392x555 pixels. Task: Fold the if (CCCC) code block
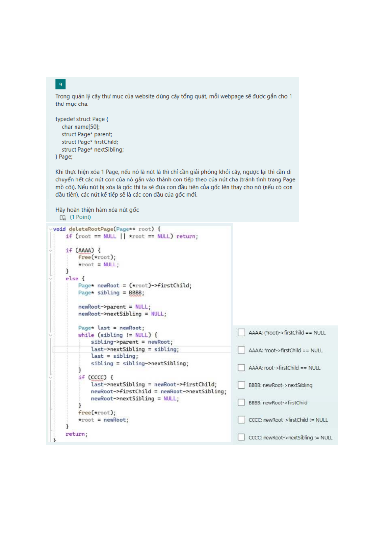(x=50, y=377)
